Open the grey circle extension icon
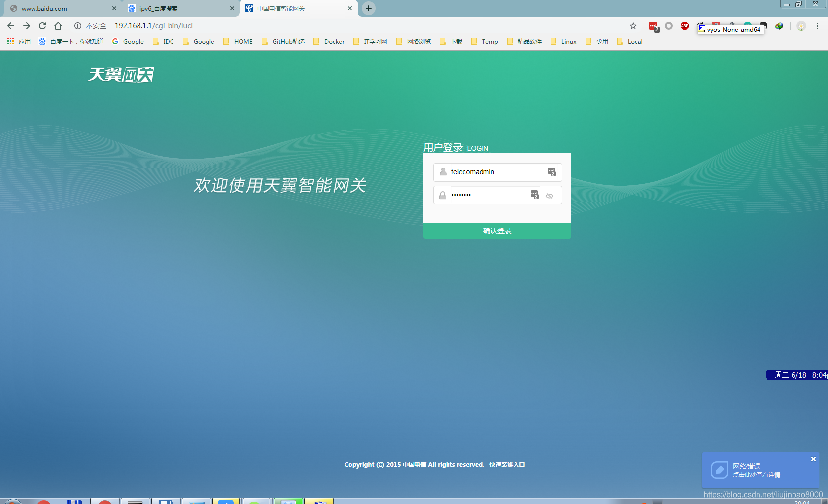 [669, 26]
